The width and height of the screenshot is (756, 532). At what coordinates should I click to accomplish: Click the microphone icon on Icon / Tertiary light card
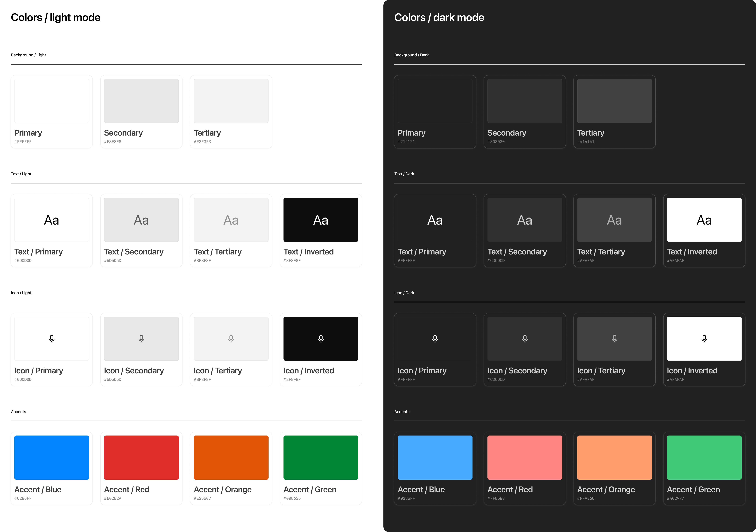point(231,339)
